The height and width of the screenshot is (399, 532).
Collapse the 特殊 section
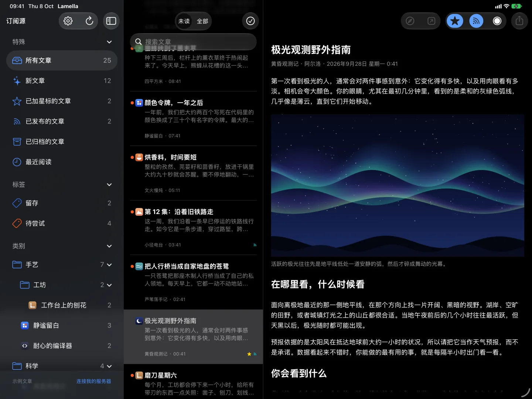(x=109, y=42)
